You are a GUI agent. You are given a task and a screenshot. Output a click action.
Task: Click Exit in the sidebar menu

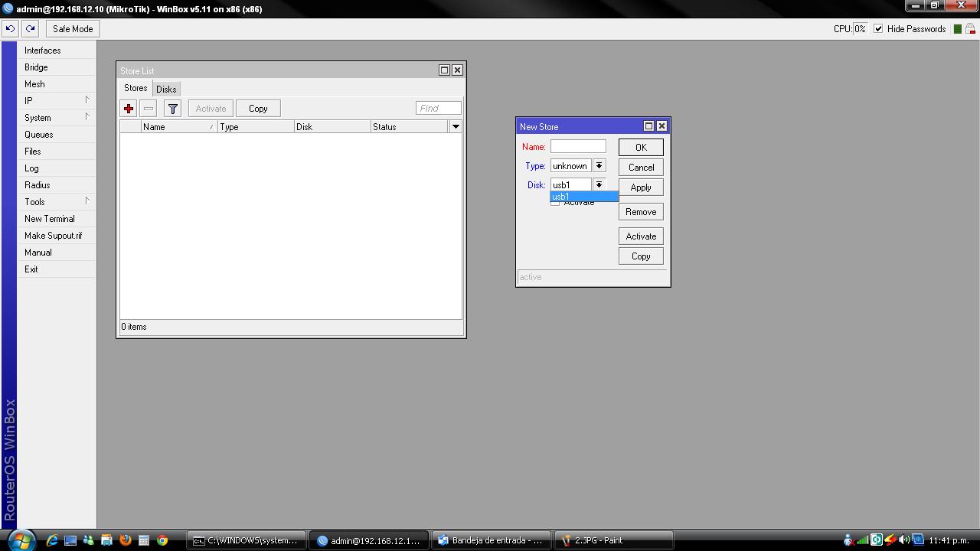coord(57,269)
